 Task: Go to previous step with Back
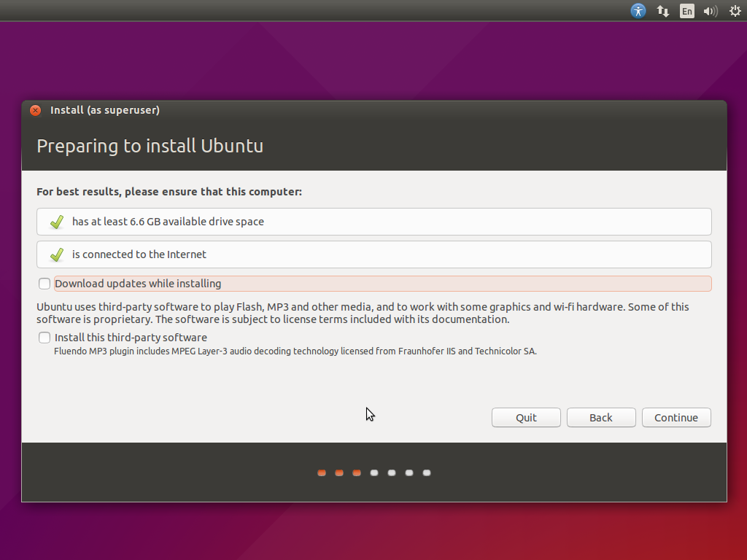601,418
